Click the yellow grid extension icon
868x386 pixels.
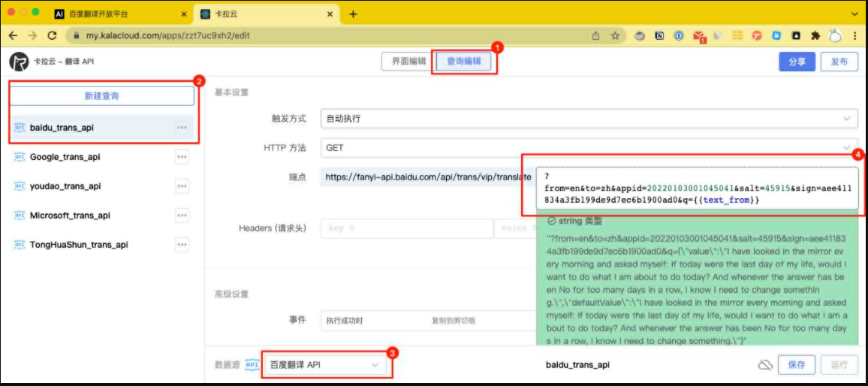737,35
